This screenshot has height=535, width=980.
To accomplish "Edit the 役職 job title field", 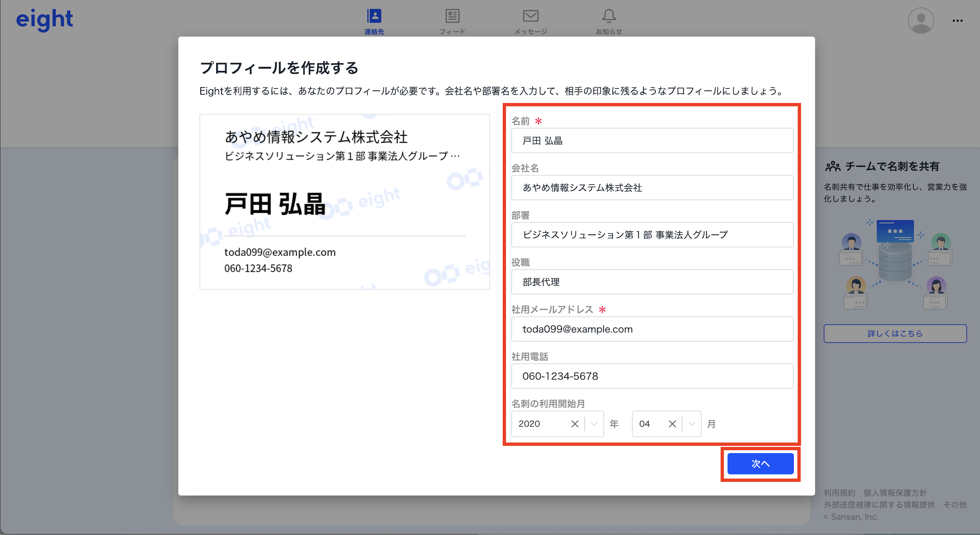I will click(652, 282).
